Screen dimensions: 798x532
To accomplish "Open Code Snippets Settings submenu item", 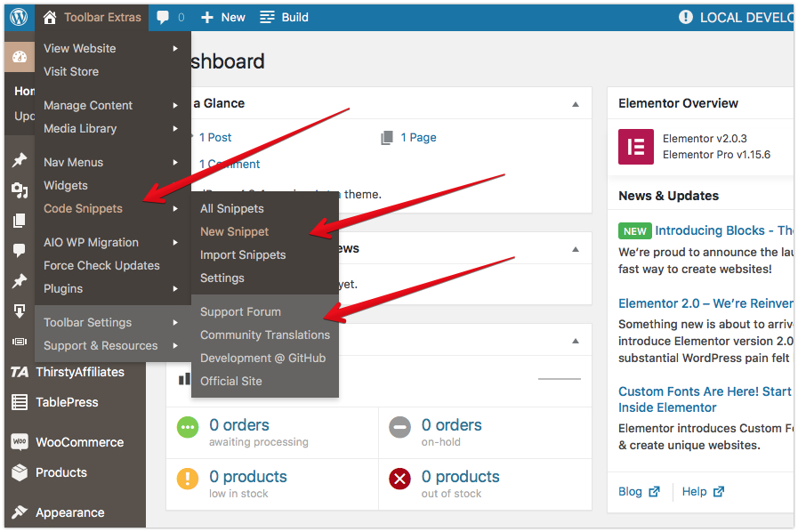I will (222, 278).
